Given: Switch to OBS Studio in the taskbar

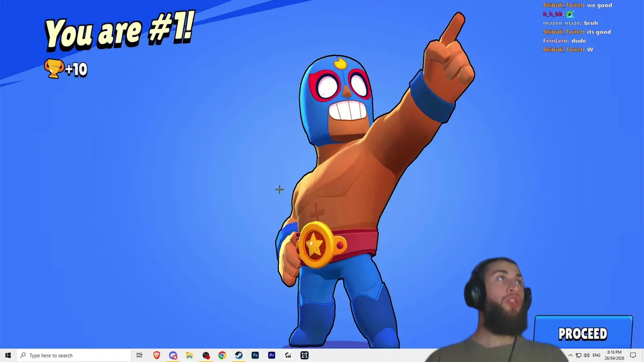Looking at the screenshot, I should [206, 355].
